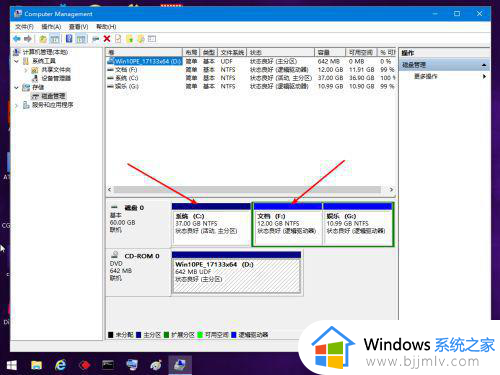Open Help via the blue question-mark toolbar icon
The image size is (500, 375).
tap(69, 39)
